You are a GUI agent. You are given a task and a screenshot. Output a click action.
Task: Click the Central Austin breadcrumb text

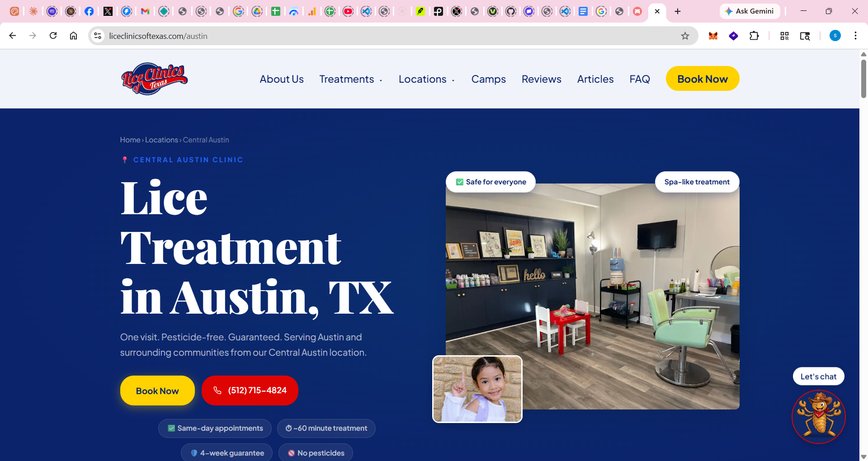[x=206, y=140]
